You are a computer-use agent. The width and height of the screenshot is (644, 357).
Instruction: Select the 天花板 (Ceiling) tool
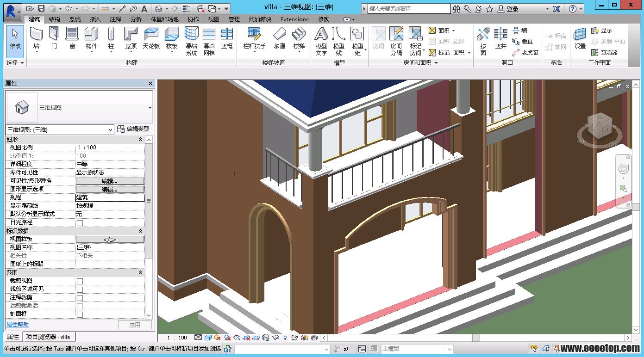(x=151, y=39)
